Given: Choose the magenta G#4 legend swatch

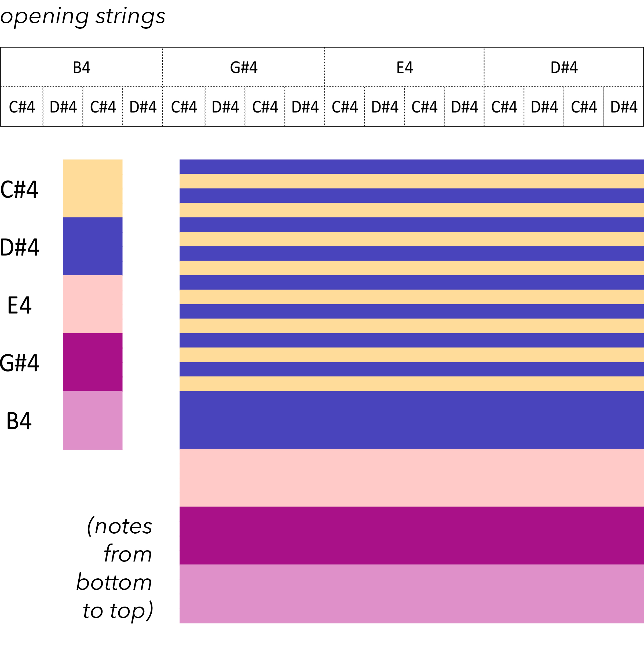Looking at the screenshot, I should 93,362.
